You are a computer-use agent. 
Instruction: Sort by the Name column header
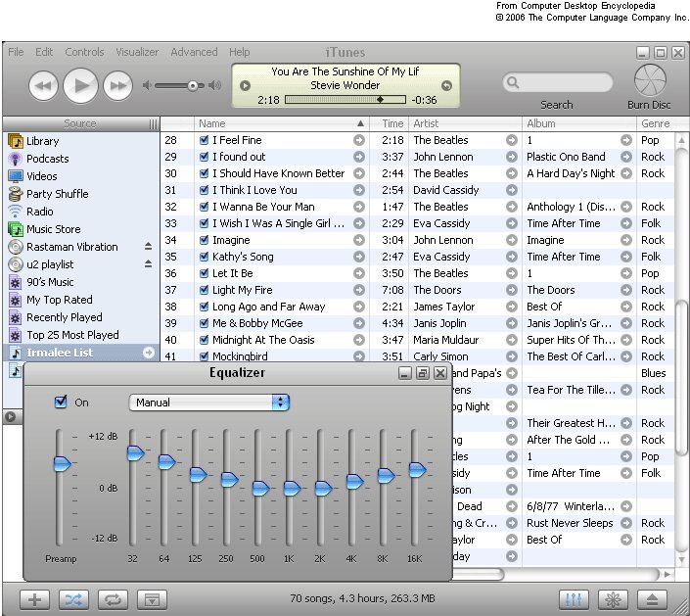pos(282,123)
